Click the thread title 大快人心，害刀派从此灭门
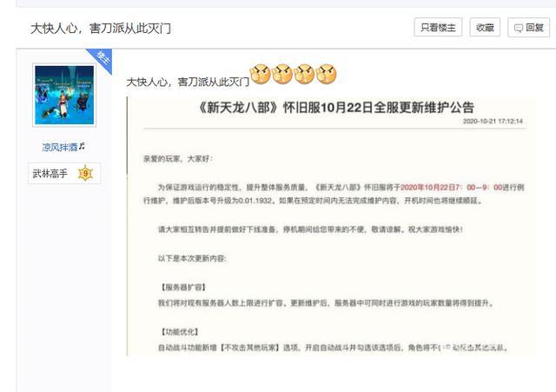556x392 pixels. click(101, 29)
